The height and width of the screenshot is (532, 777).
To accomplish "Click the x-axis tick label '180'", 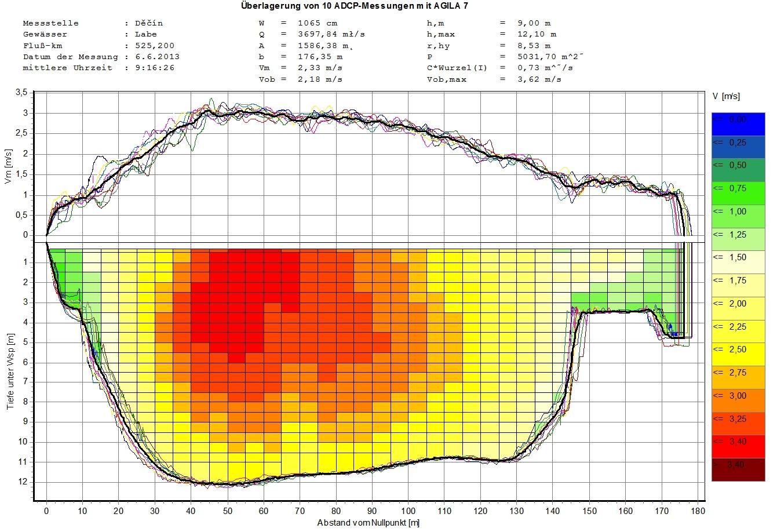I will (x=698, y=511).
